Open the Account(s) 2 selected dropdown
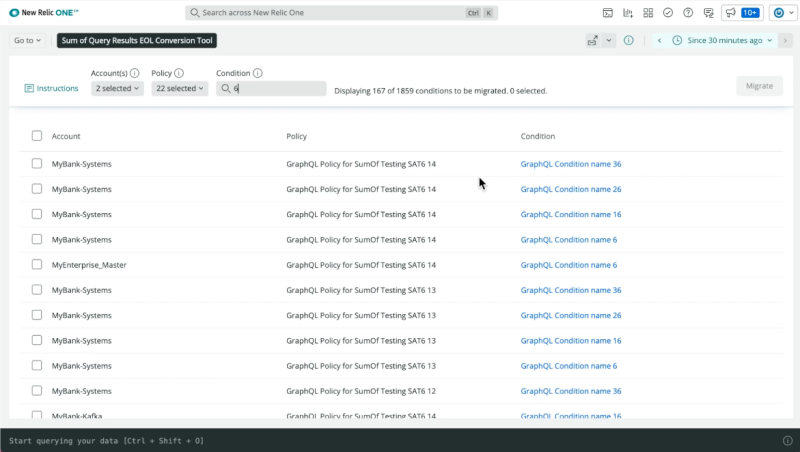Screen dimensions: 800x452 [x=117, y=88]
